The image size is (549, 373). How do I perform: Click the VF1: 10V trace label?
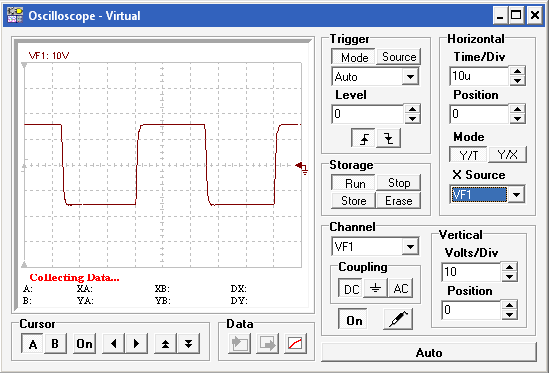point(49,56)
